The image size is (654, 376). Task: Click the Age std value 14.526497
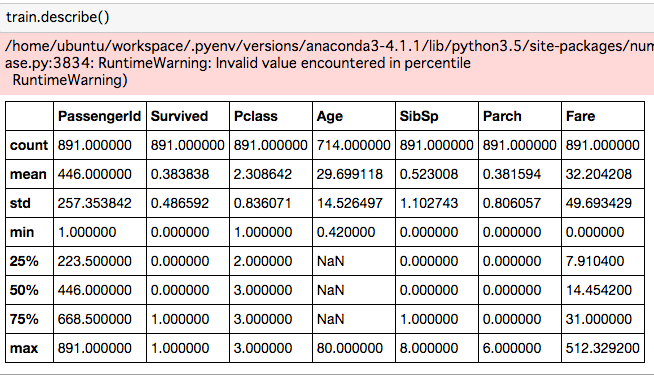pos(350,203)
